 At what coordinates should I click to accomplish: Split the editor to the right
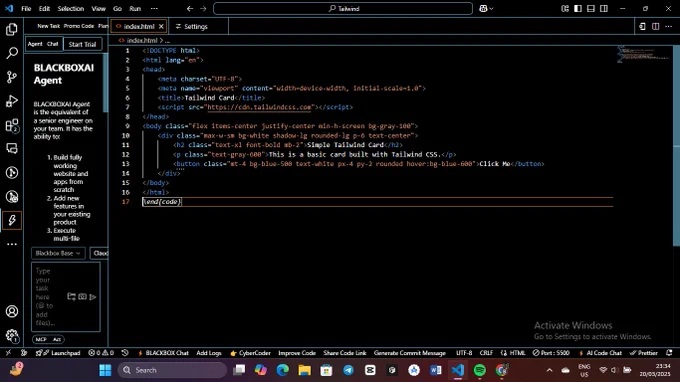click(655, 26)
